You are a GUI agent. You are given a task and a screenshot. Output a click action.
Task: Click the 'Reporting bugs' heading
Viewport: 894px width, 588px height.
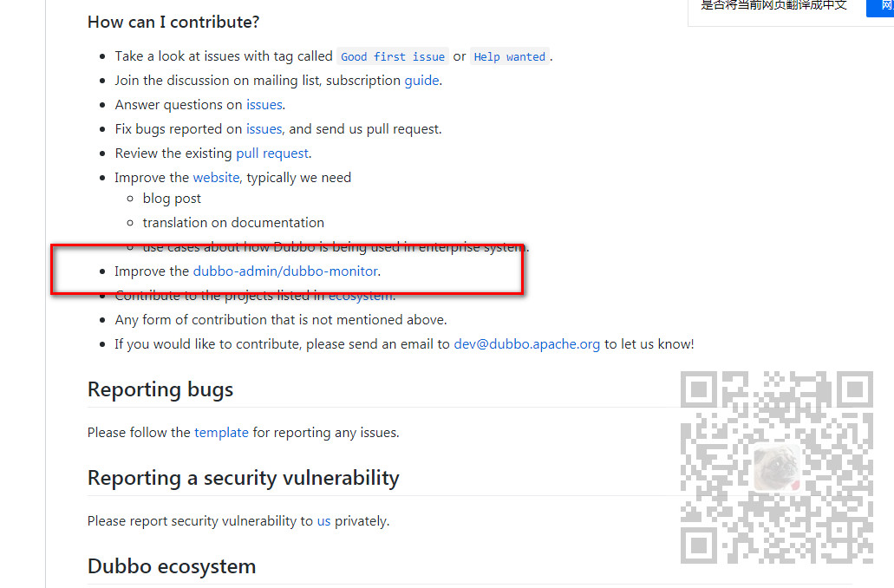coord(160,389)
